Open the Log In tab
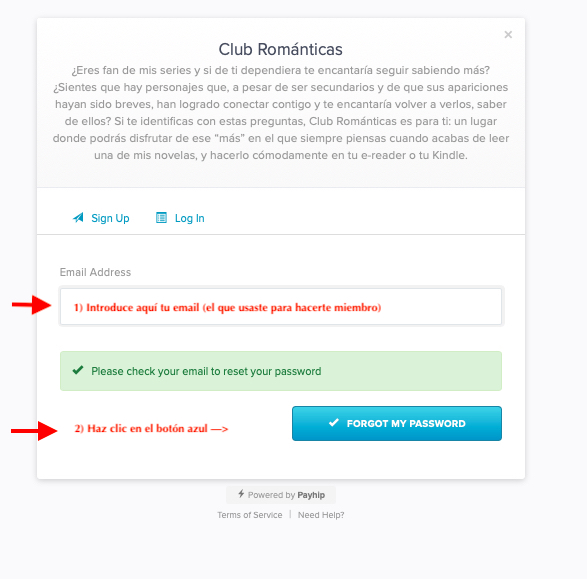This screenshot has width=587, height=579. (180, 218)
